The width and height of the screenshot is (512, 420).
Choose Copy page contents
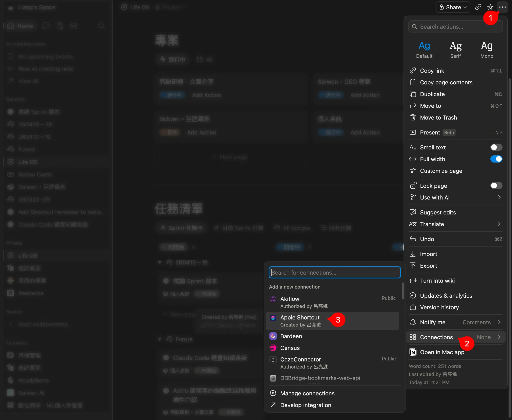tap(455, 82)
